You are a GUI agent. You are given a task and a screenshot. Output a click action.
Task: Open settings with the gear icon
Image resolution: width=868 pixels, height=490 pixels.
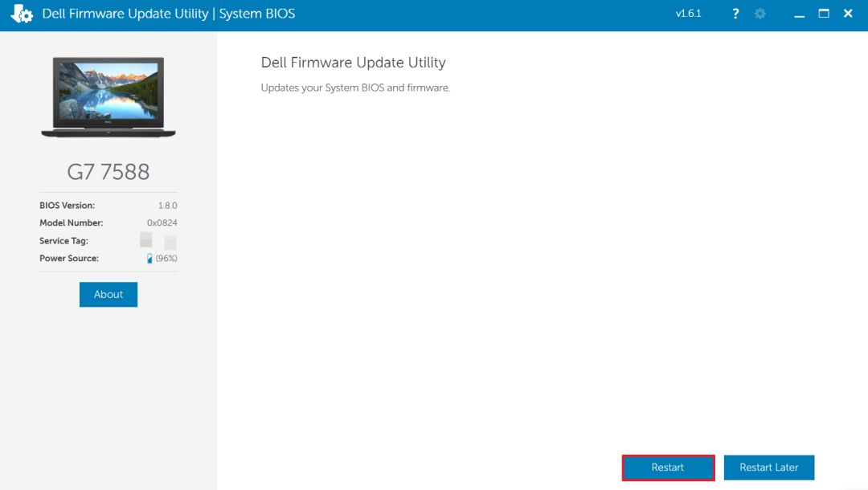click(760, 14)
